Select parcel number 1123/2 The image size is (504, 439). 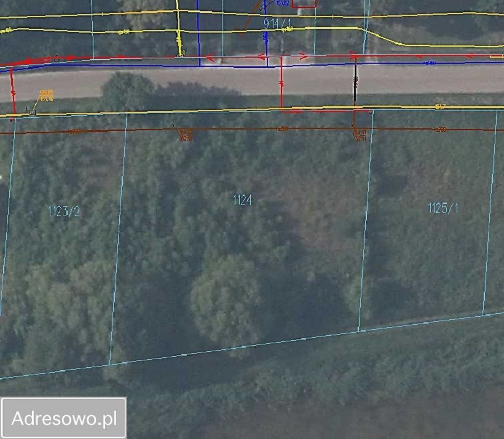[x=64, y=211]
